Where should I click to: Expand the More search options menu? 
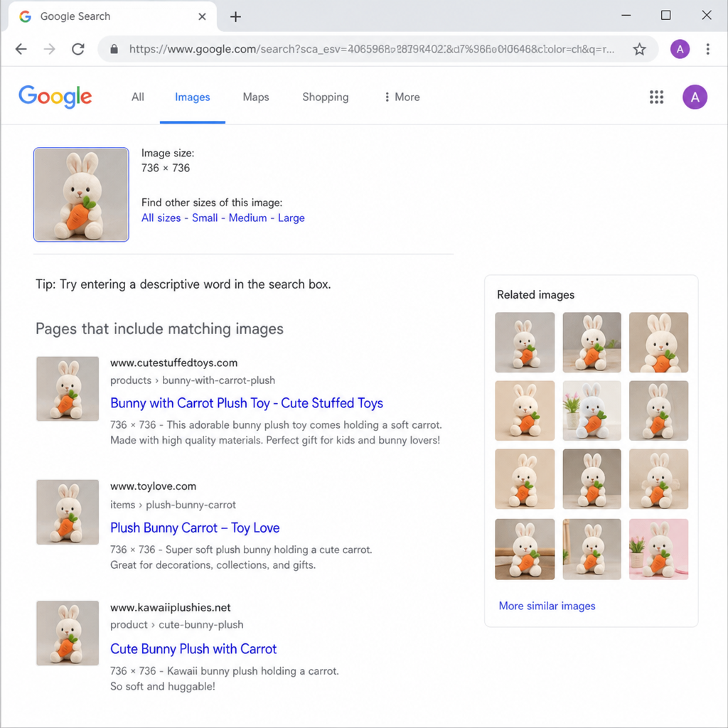402,97
